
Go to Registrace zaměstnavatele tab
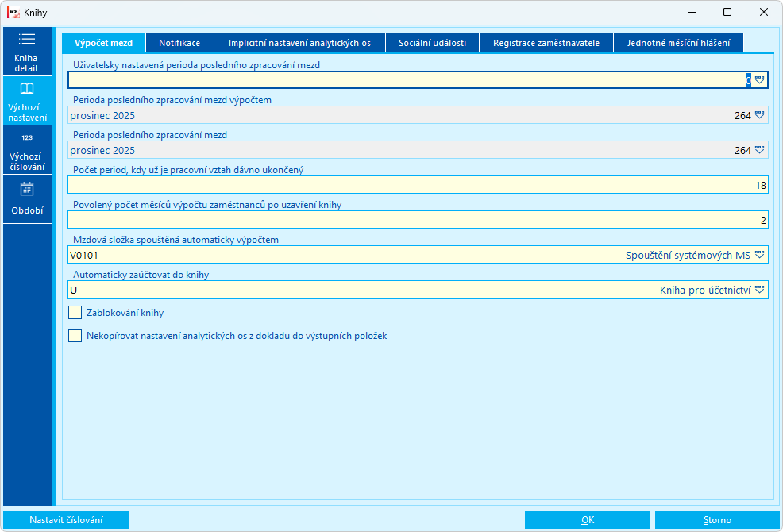[x=546, y=43]
